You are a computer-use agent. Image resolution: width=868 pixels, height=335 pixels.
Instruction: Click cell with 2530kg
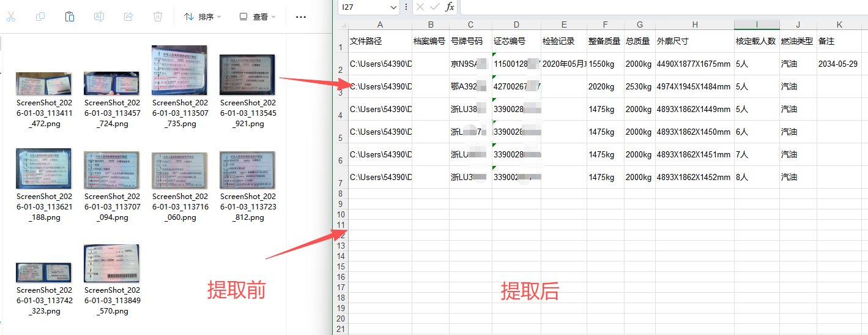pos(639,86)
